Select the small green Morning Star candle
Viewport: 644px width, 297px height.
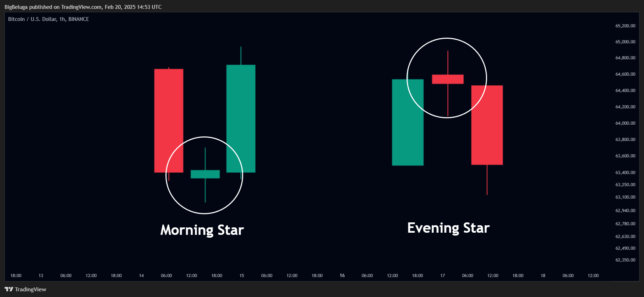[205, 174]
